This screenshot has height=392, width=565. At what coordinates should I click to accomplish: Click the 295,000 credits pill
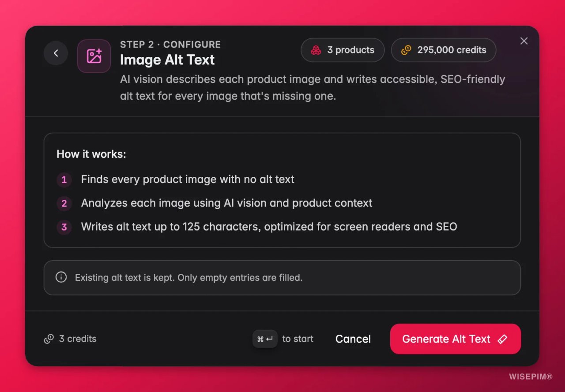[x=444, y=50]
